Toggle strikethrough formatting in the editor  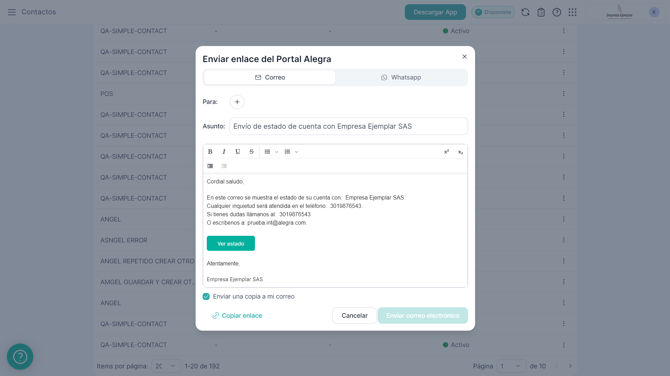pyautogui.click(x=251, y=152)
